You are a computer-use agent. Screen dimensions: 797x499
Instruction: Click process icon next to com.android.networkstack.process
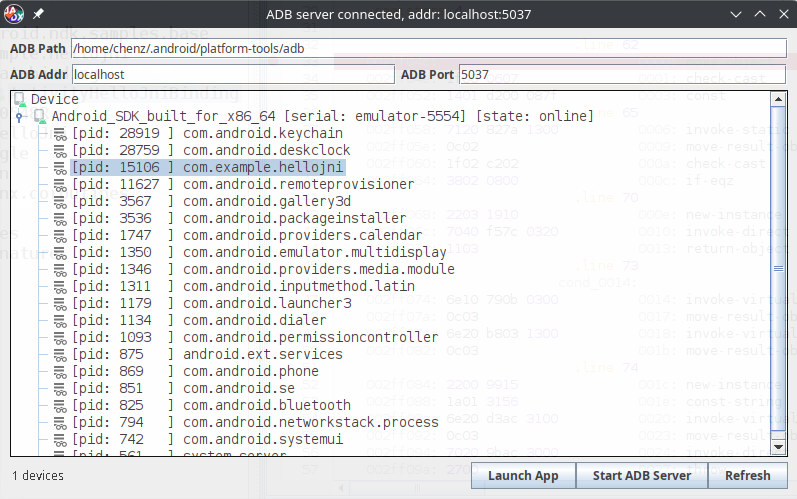[60, 423]
